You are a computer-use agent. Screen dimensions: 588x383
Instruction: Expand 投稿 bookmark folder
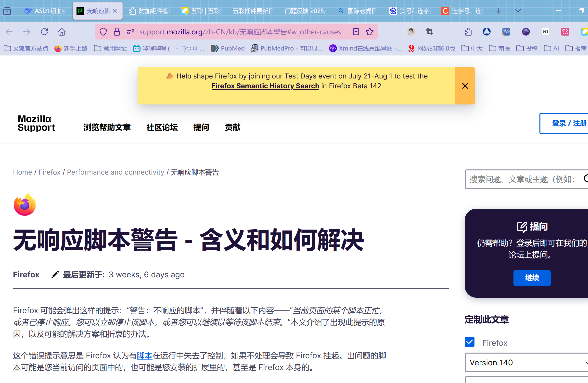(527, 48)
